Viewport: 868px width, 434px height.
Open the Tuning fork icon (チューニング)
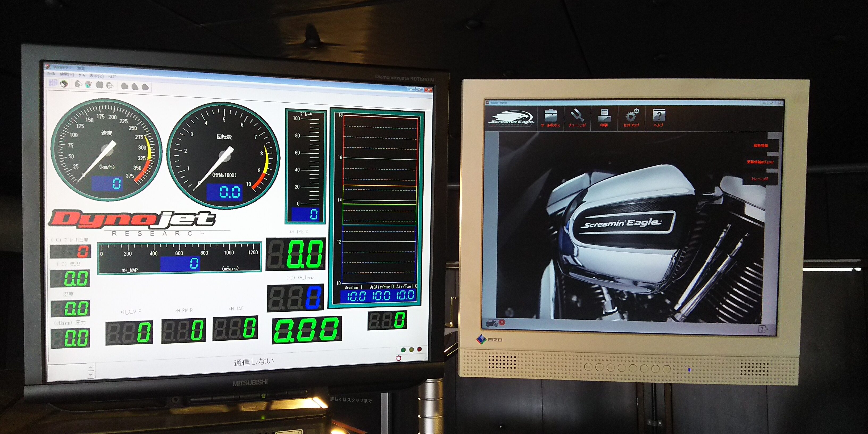[x=577, y=117]
